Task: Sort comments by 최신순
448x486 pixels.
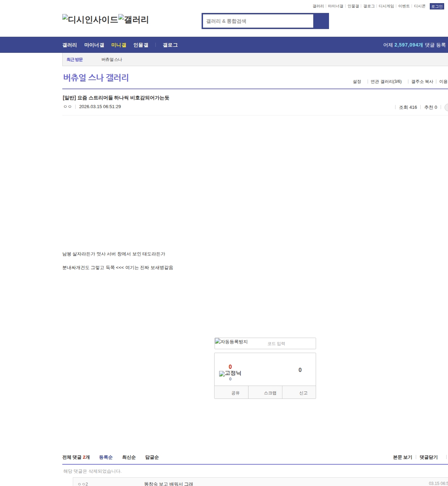Action: coord(129,457)
